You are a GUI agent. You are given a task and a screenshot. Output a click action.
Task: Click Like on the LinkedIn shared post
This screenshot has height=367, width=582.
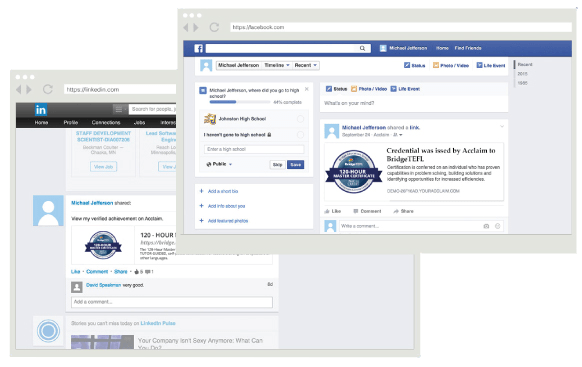point(75,272)
